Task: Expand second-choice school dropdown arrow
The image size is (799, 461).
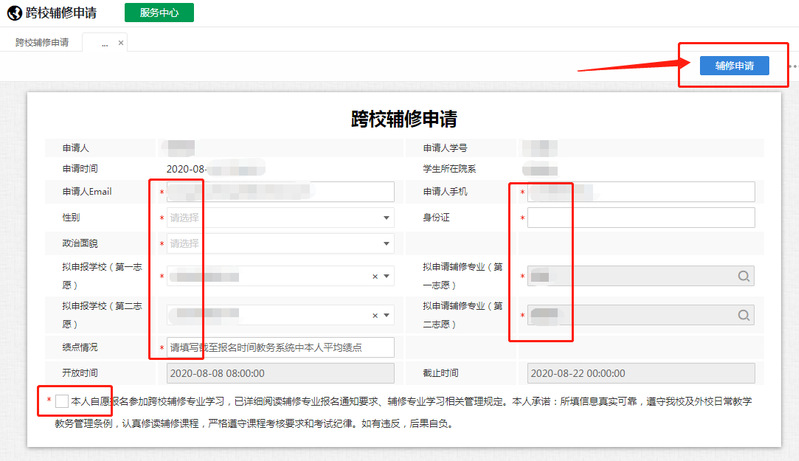Action: [x=387, y=315]
